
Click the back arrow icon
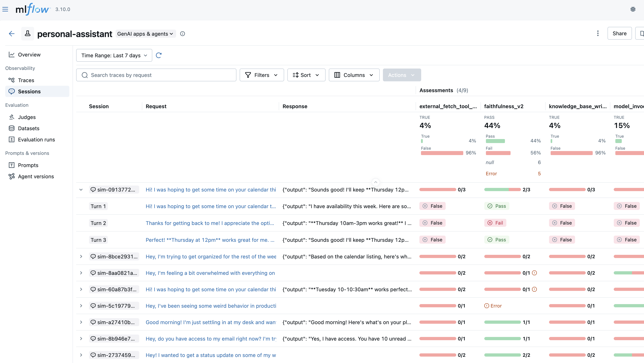(x=12, y=34)
